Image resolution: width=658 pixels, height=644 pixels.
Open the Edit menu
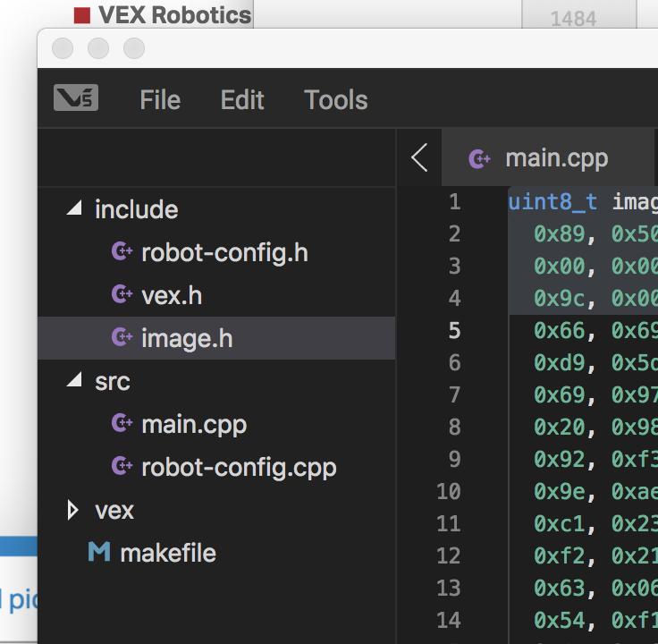[x=242, y=100]
